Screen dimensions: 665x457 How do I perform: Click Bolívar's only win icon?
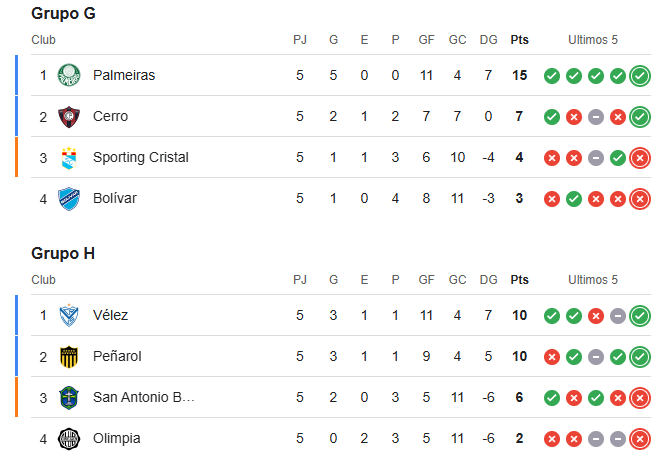pos(574,199)
